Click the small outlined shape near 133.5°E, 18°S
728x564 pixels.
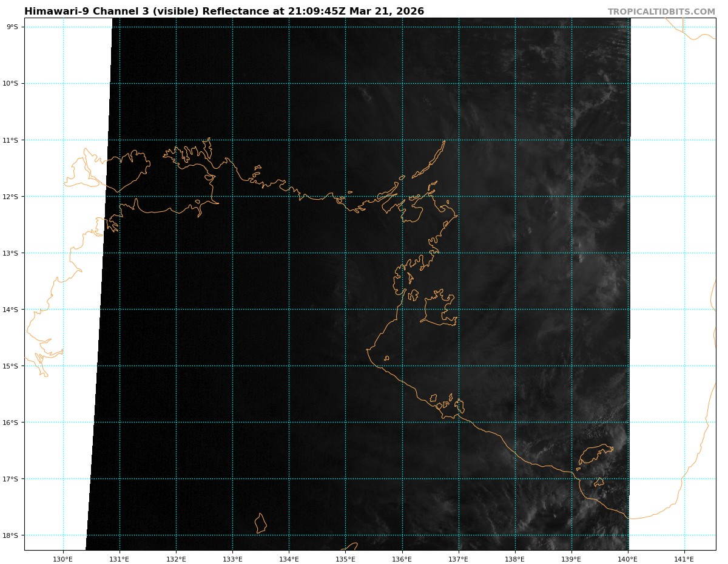260,523
